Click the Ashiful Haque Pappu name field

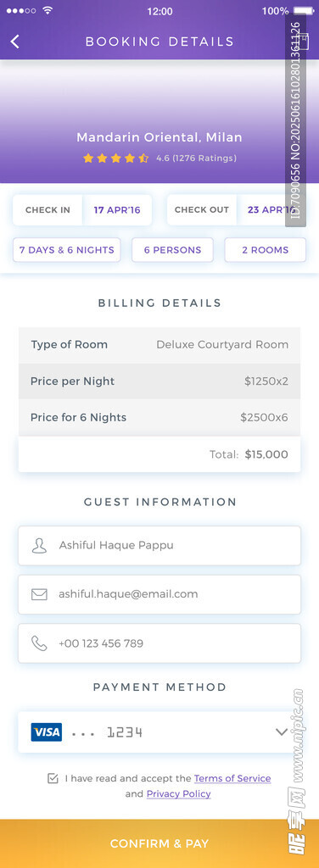click(x=159, y=546)
